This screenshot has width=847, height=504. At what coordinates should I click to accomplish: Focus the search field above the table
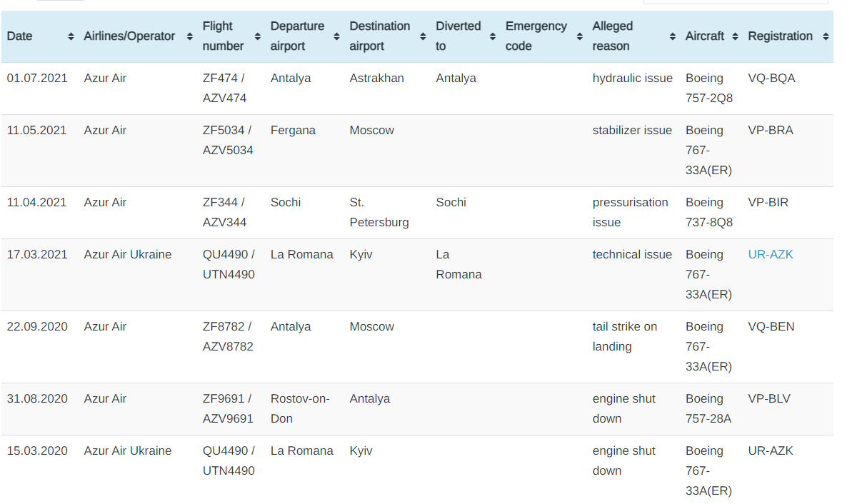point(736,2)
